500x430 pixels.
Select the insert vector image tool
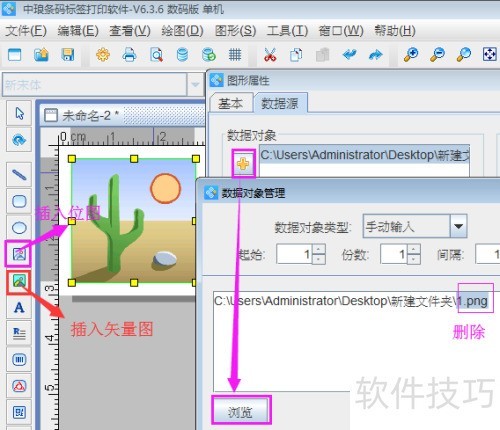pos(19,281)
